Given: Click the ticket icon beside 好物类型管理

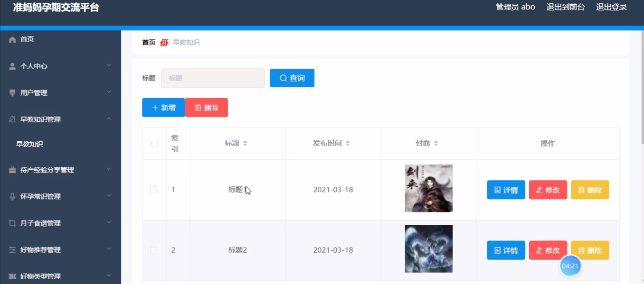Looking at the screenshot, I should (x=12, y=276).
